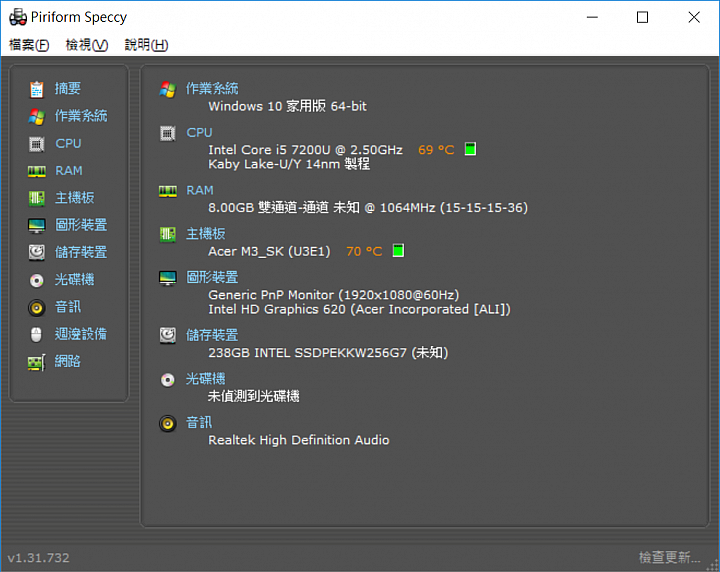The width and height of the screenshot is (720, 572).
Task: Open the 網路 section in the sidebar
Action: [68, 361]
